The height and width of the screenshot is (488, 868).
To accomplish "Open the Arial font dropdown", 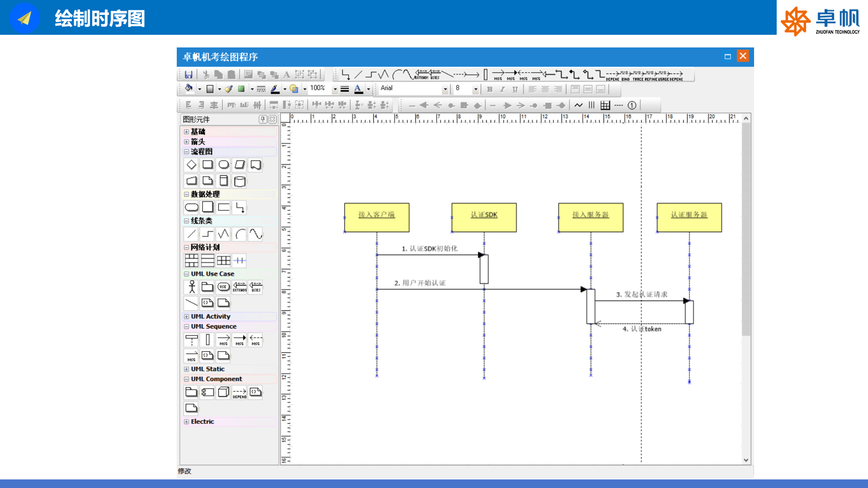I will [x=445, y=89].
